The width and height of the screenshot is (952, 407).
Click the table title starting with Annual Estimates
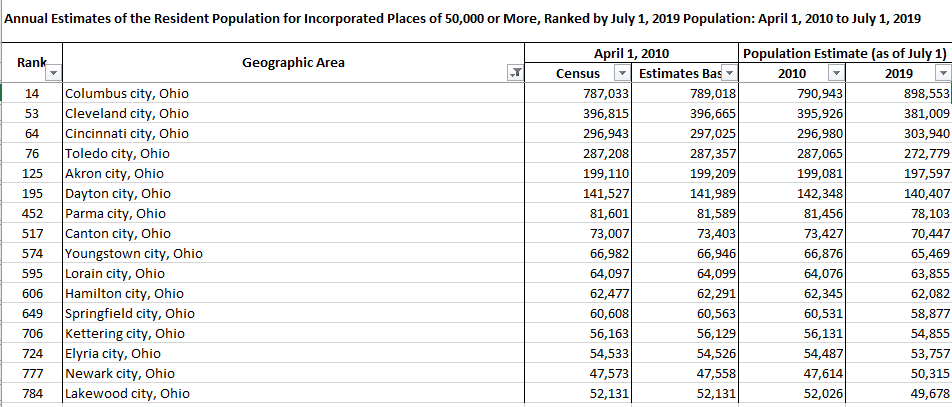pyautogui.click(x=463, y=19)
